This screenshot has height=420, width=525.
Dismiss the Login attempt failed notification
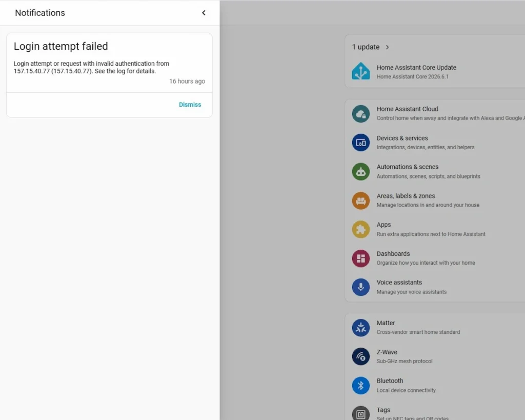point(190,105)
